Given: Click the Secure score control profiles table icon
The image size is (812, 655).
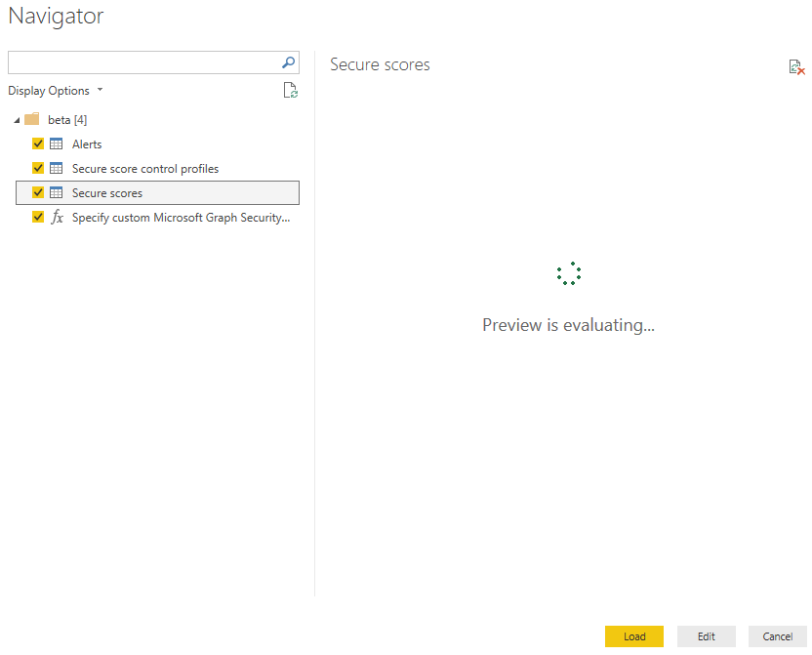Looking at the screenshot, I should coord(57,168).
